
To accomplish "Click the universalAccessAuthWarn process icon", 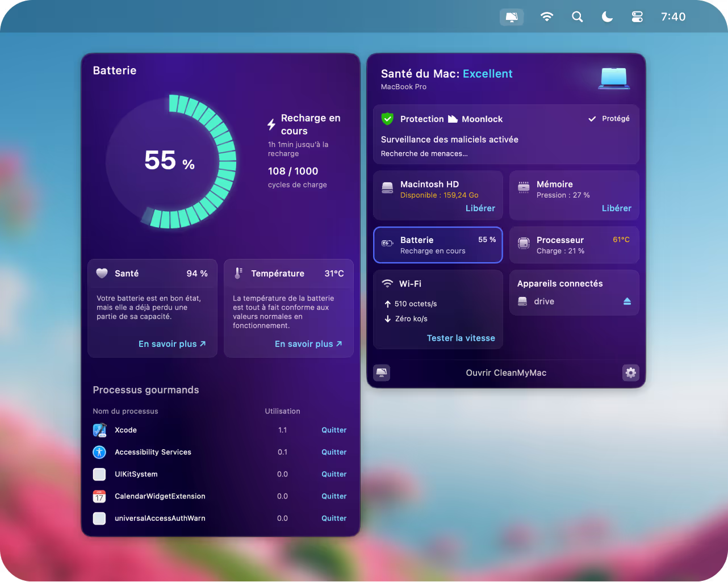I will tap(99, 518).
